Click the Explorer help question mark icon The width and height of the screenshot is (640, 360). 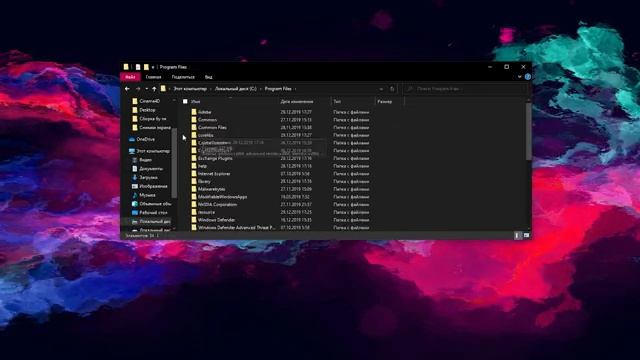[x=528, y=77]
